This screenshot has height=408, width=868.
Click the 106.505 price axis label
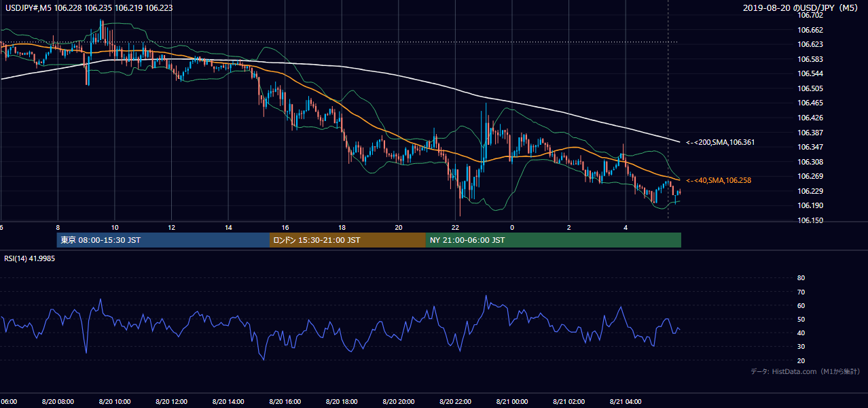coord(810,88)
